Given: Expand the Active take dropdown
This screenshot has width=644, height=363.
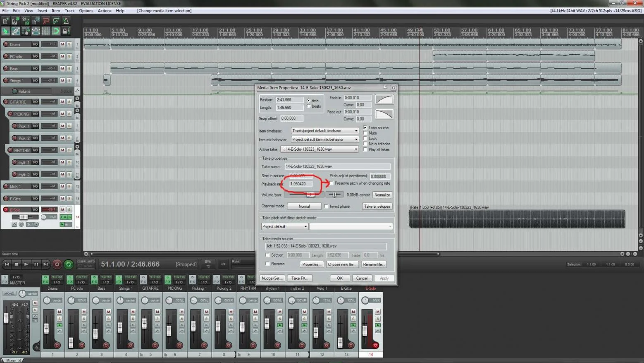Looking at the screenshot, I should click(x=320, y=149).
